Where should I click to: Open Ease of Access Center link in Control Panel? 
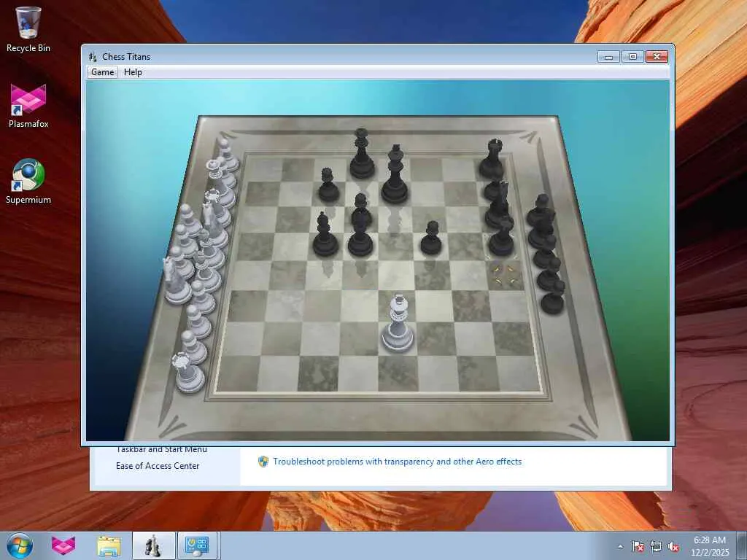[x=158, y=466]
